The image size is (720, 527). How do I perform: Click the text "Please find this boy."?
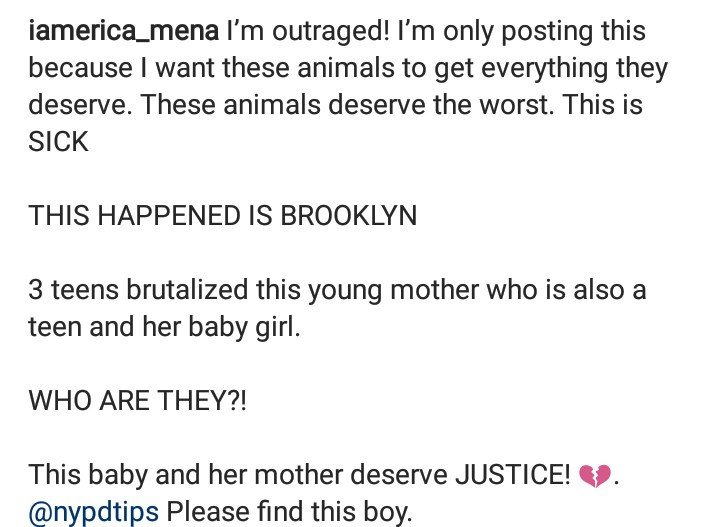pyautogui.click(x=289, y=512)
